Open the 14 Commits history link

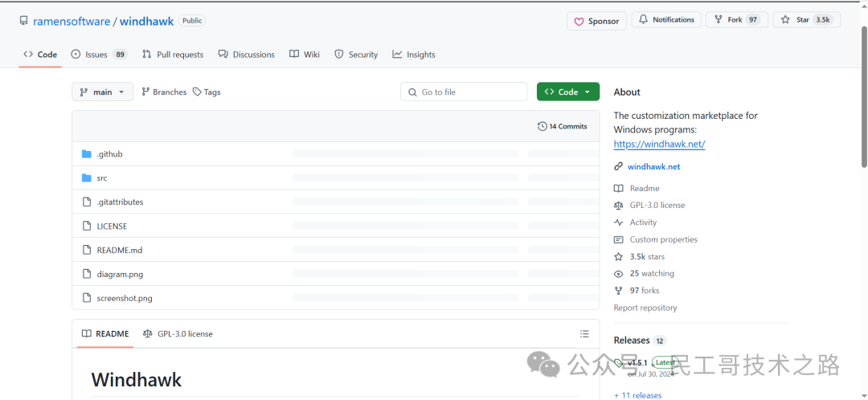coord(563,126)
